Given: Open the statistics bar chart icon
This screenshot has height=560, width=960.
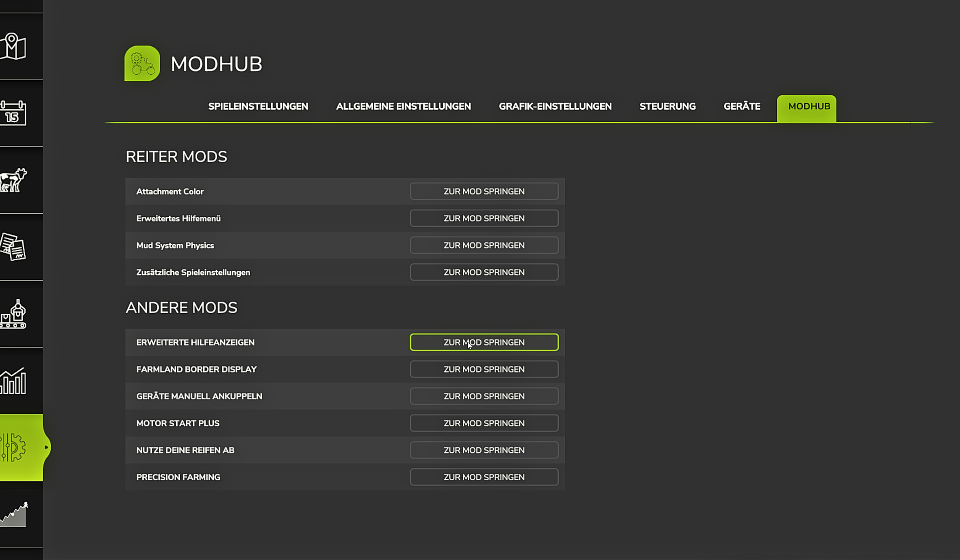Looking at the screenshot, I should pos(13,381).
